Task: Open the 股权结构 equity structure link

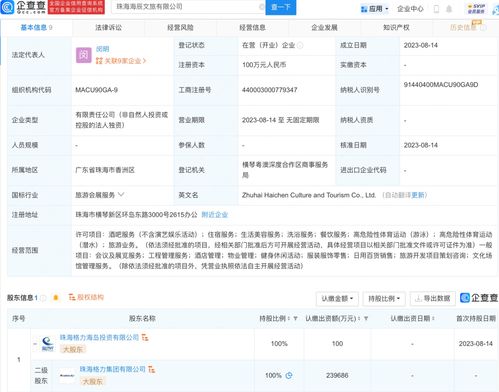Action: 86,297
